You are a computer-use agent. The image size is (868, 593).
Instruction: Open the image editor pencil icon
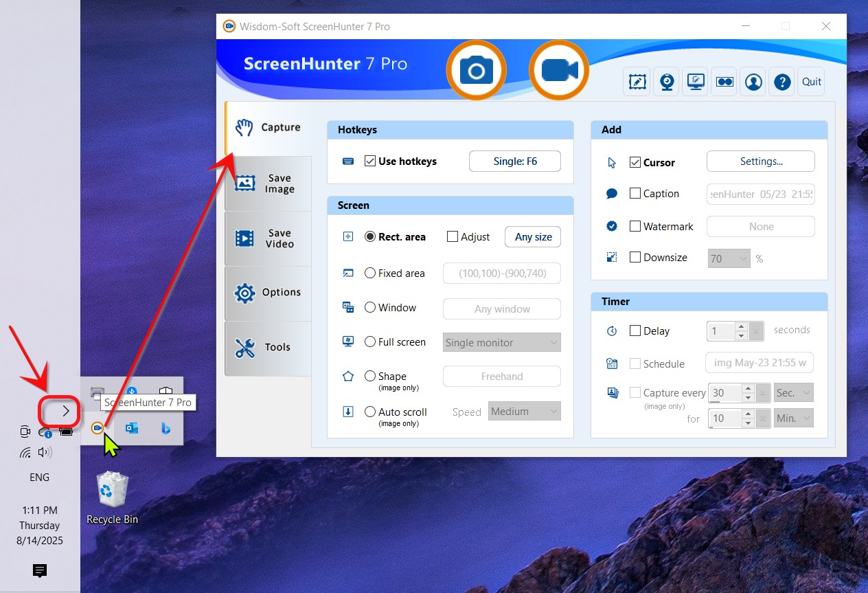(x=637, y=82)
